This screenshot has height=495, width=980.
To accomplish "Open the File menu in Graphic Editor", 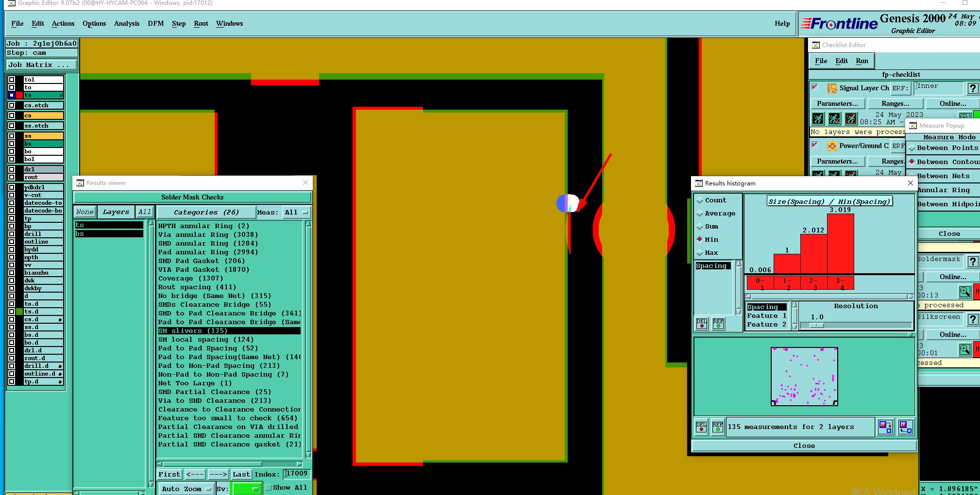I will (x=17, y=23).
